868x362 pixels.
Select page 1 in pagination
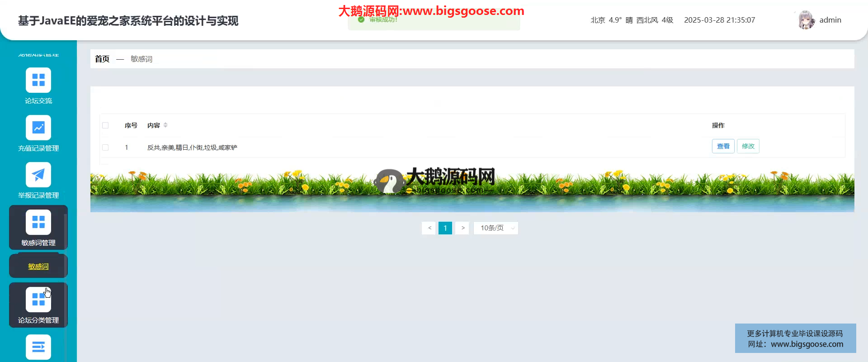coord(445,228)
